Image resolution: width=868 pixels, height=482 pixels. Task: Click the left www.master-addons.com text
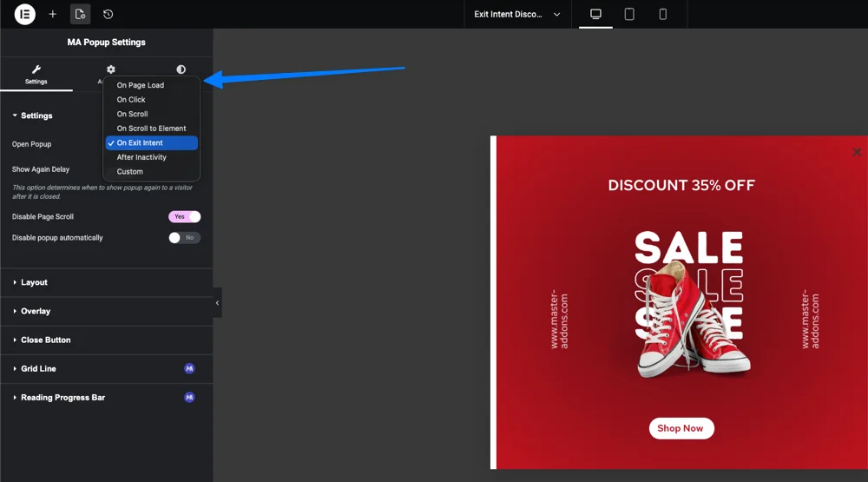(x=558, y=320)
